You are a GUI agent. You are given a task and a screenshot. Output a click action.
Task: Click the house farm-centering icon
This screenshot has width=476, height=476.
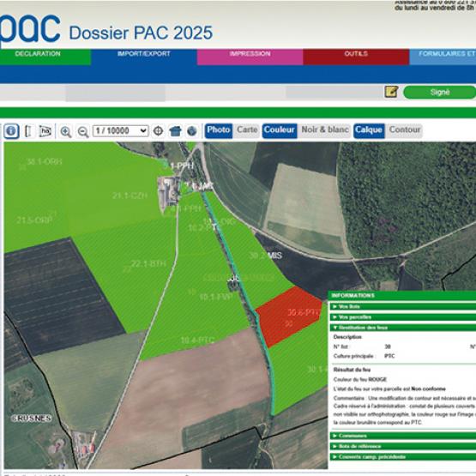[x=175, y=131]
